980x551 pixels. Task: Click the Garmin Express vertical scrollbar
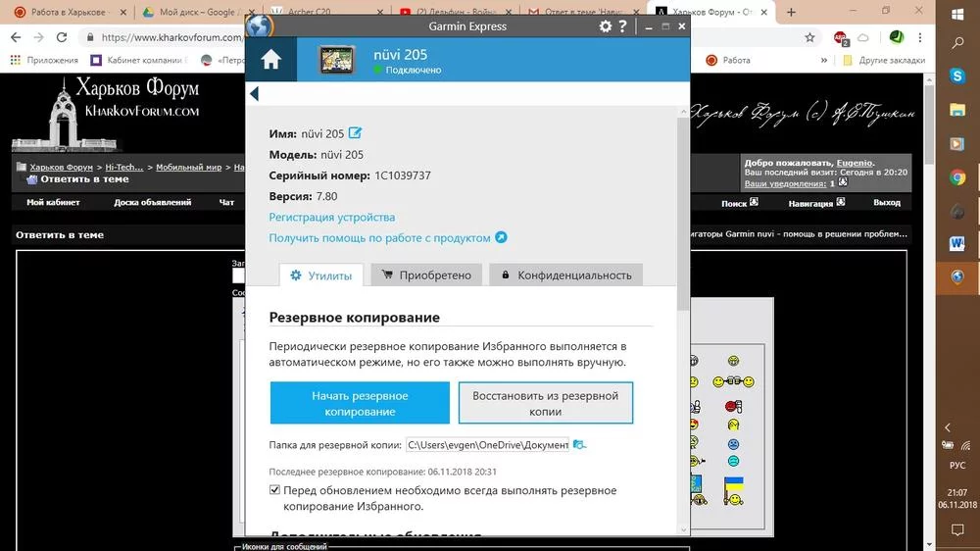coord(683,213)
